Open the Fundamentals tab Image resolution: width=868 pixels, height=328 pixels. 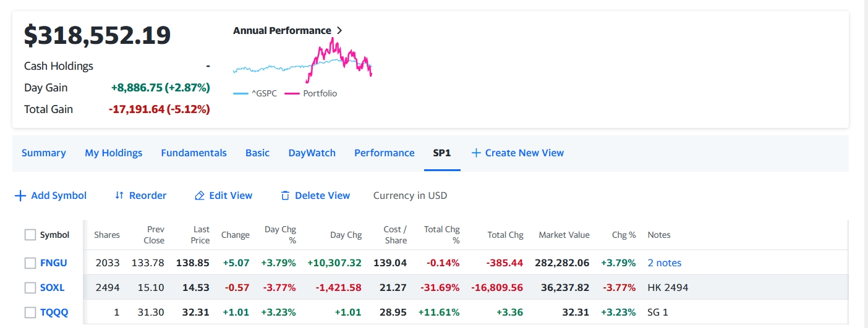point(194,153)
